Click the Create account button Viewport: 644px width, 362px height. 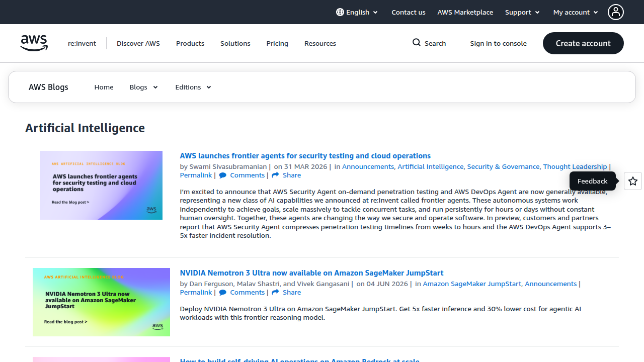(583, 43)
